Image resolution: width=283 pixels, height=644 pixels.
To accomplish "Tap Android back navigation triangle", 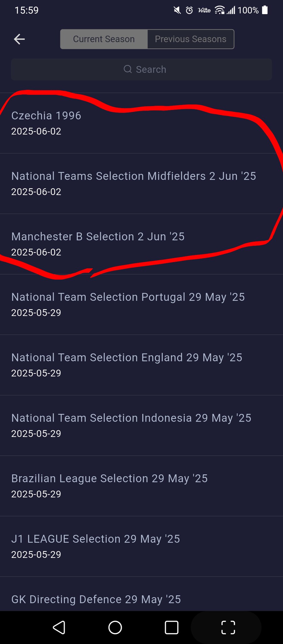I will point(59,627).
